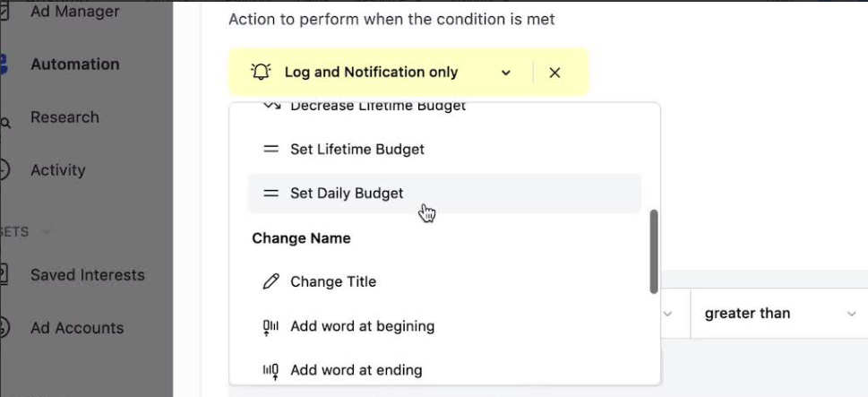This screenshot has width=868, height=397.
Task: Click the equals icon beside Set Lifetime Budget
Action: coord(271,149)
